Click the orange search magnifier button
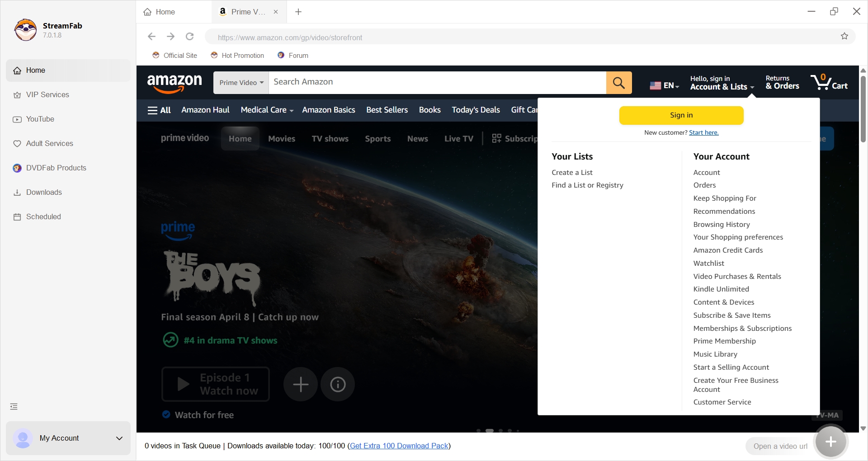Screen dimensions: 868x461 [619, 83]
